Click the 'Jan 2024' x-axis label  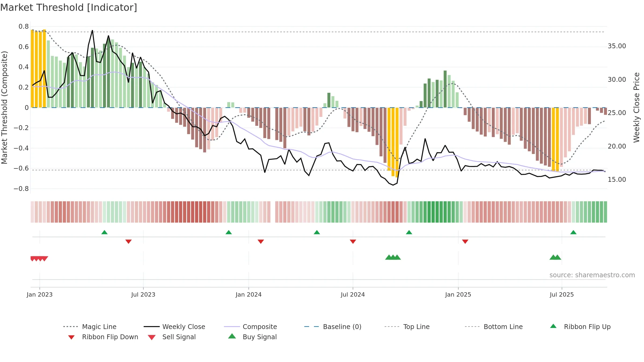(249, 294)
